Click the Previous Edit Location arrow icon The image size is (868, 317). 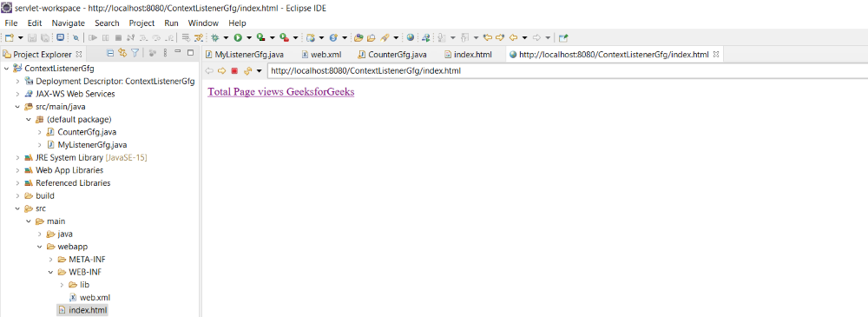[488, 37]
